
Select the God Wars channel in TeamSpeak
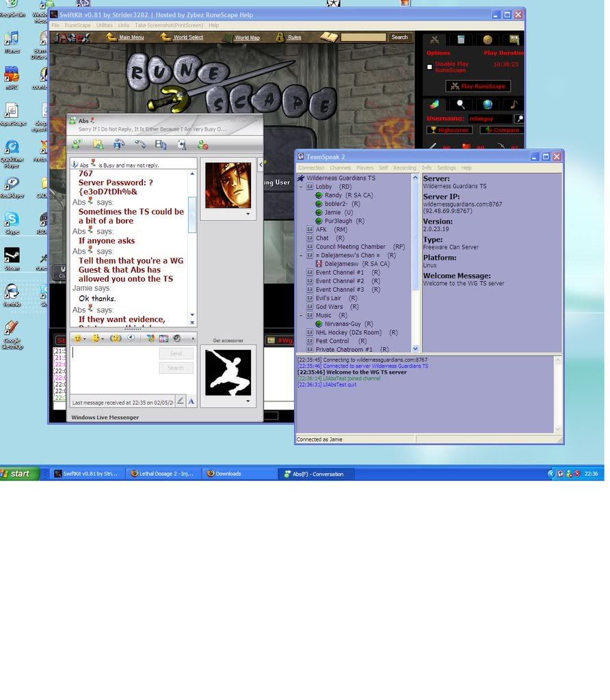329,307
